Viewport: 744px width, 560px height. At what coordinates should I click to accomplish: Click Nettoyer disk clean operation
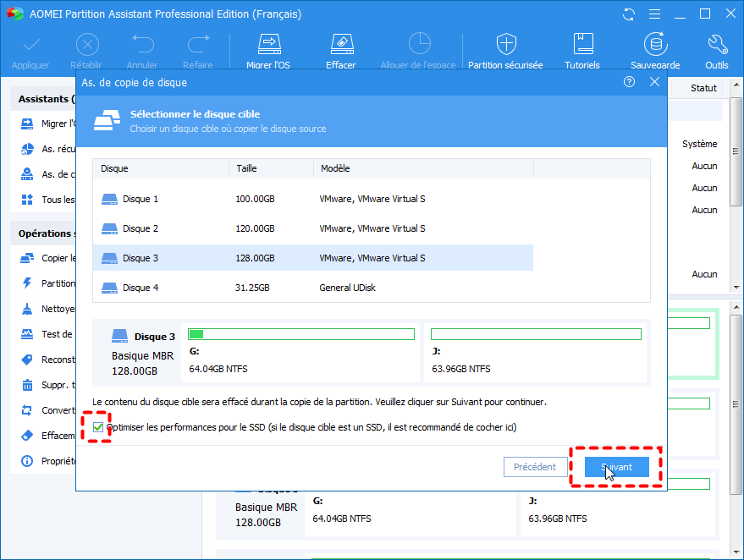coord(48,309)
